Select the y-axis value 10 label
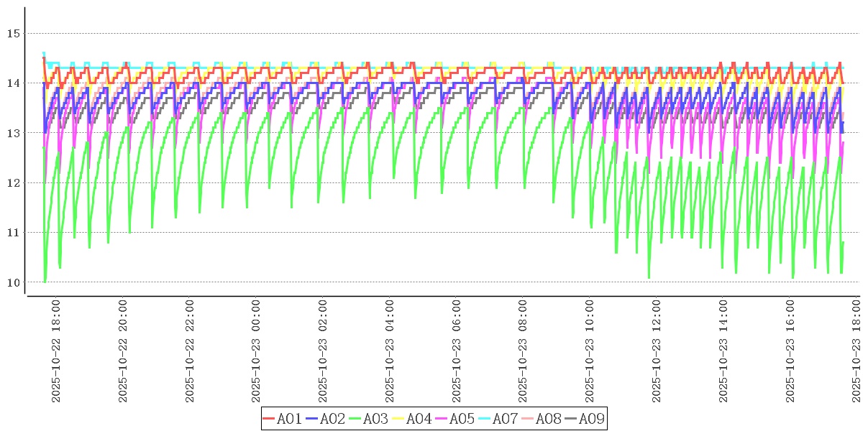Image resolution: width=868 pixels, height=431 pixels. point(13,282)
